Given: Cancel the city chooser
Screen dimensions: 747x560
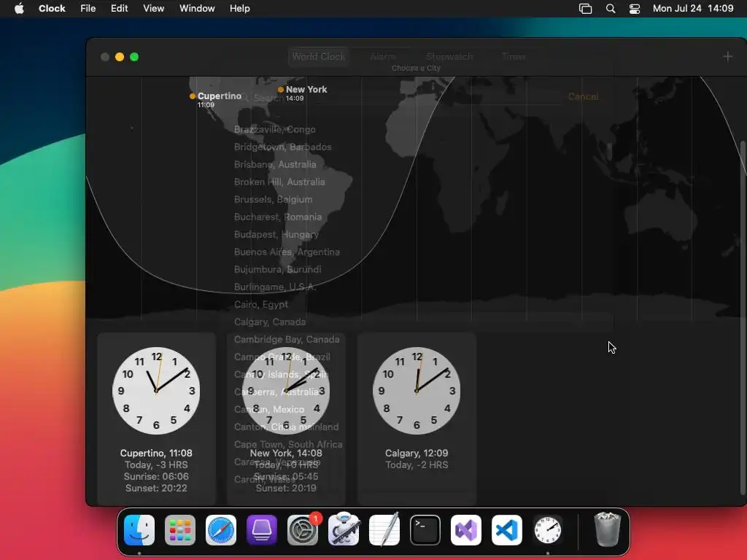Looking at the screenshot, I should point(583,97).
